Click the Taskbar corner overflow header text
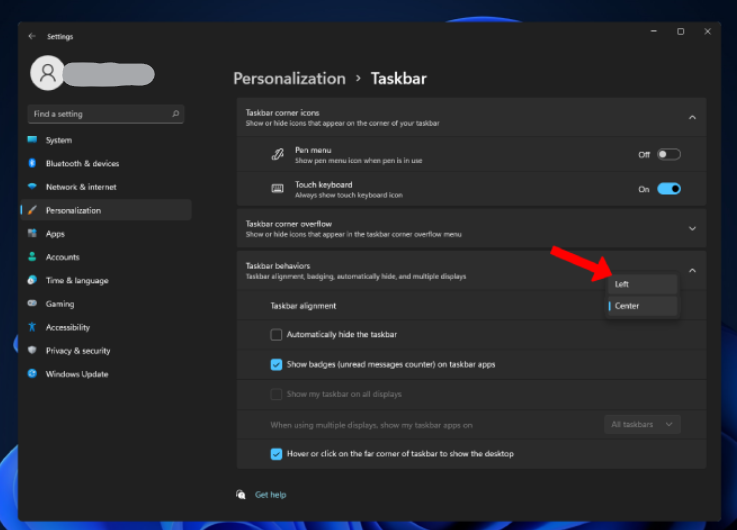This screenshot has width=737, height=530. (x=289, y=224)
